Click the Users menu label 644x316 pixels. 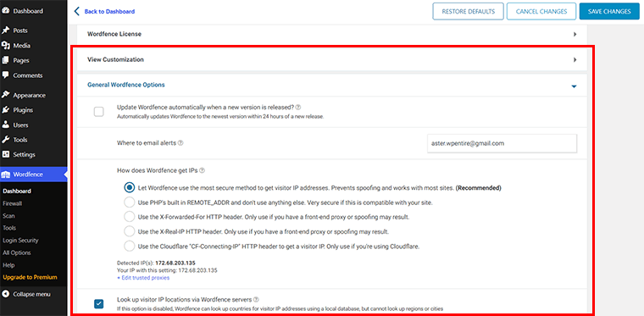click(x=20, y=125)
